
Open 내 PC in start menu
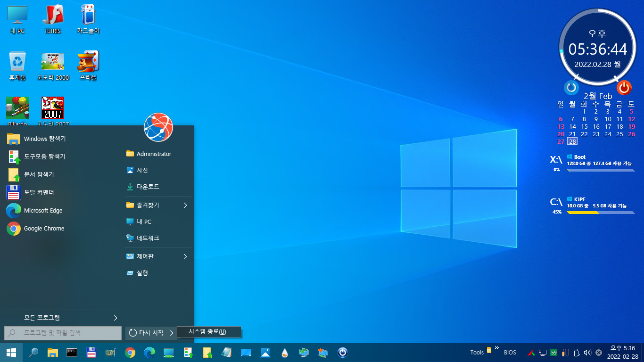pyautogui.click(x=158, y=222)
